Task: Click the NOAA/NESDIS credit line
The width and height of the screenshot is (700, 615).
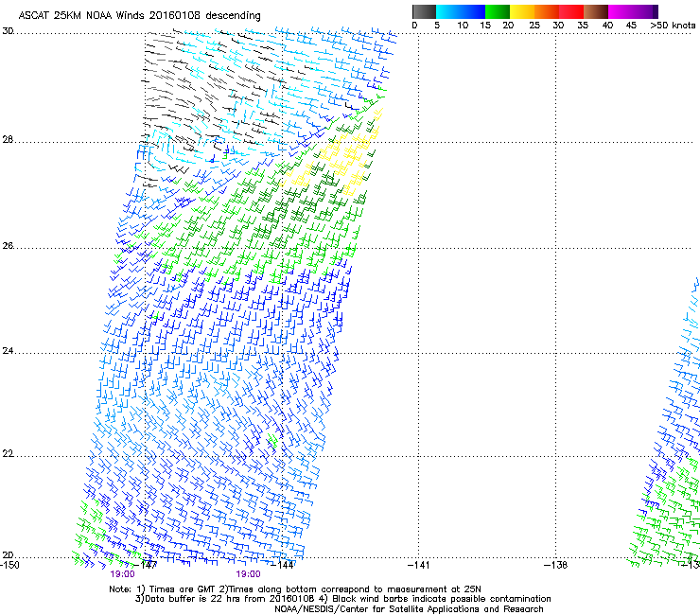Action: 409,609
